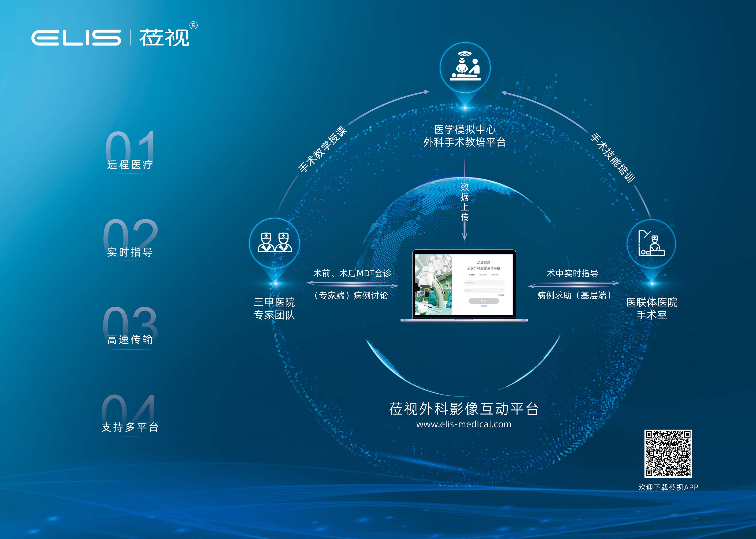Click the operating room photo on the laptop screen

(x=433, y=285)
